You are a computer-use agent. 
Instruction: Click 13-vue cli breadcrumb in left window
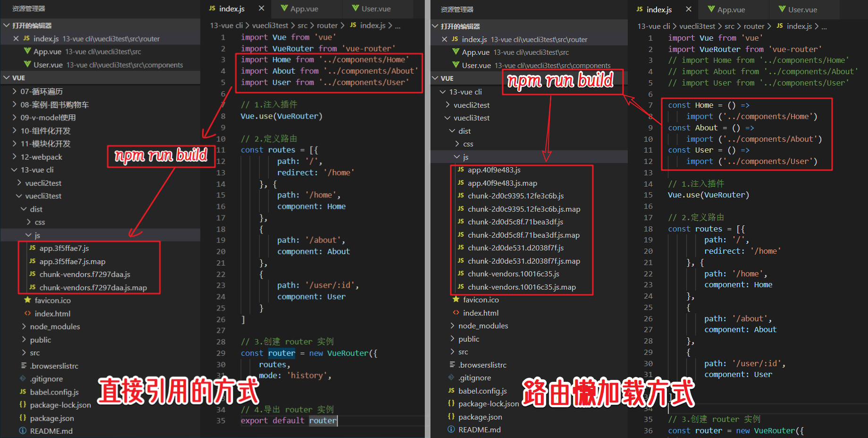tap(226, 26)
